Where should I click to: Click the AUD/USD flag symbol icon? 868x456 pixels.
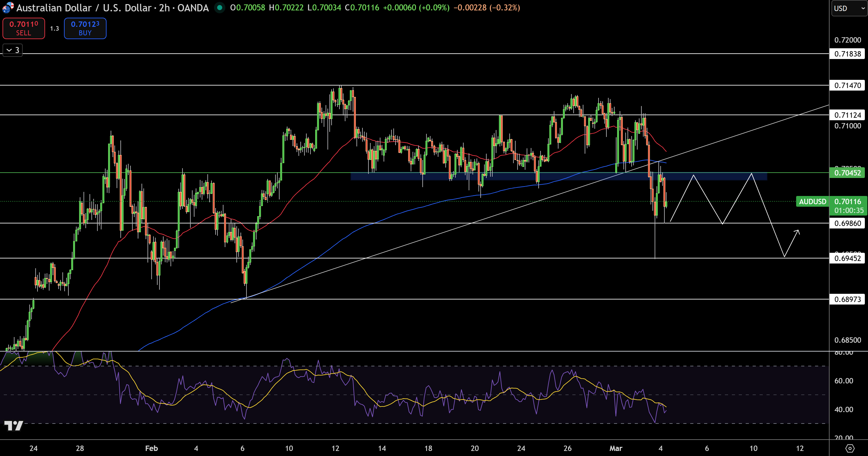coord(8,8)
